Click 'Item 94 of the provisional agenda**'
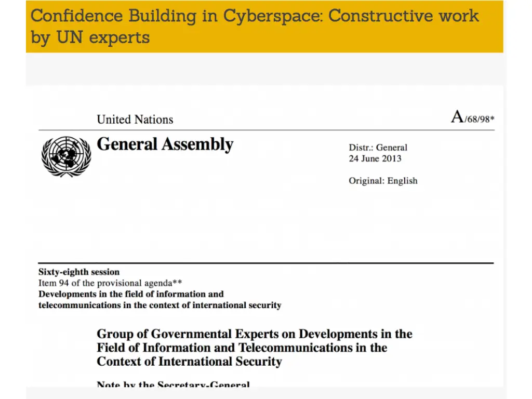Viewport: 532px width, 399px height. tap(110, 283)
